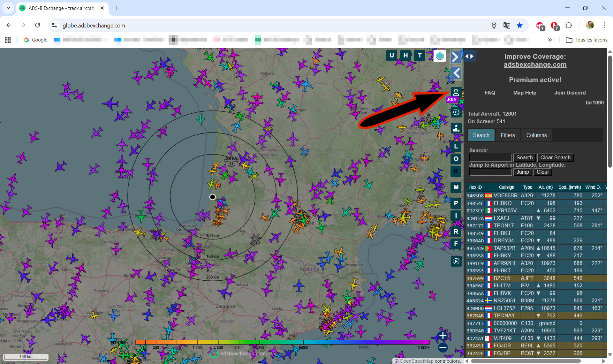Viewport: 613px width, 364px height.
Task: Toggle the T map button
Action: 420,56
